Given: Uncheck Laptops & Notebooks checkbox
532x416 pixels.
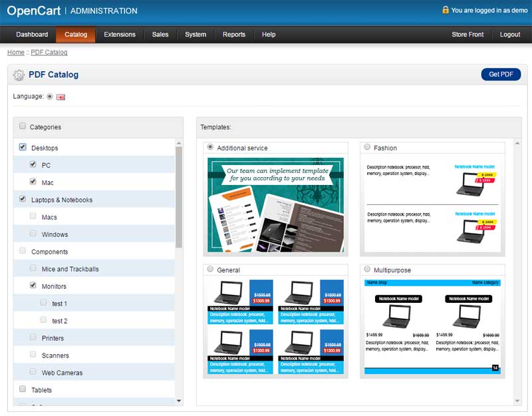Looking at the screenshot, I should click(23, 199).
